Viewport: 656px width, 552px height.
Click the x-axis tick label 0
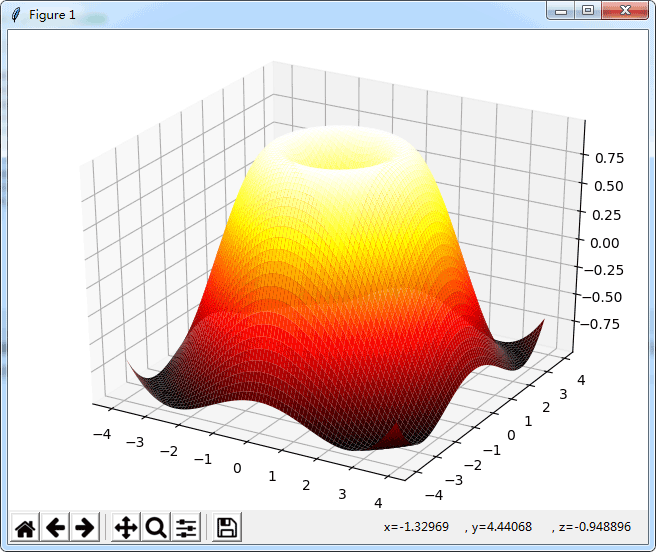[237, 468]
